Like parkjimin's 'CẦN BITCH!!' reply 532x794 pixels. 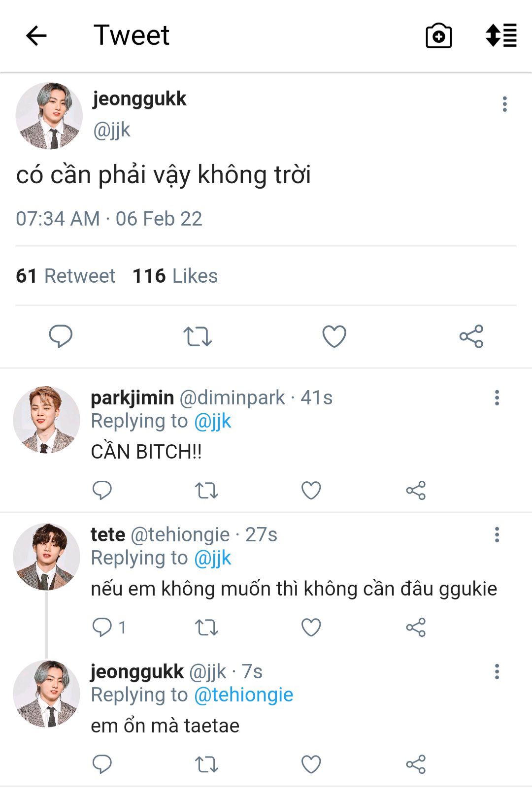tap(311, 491)
